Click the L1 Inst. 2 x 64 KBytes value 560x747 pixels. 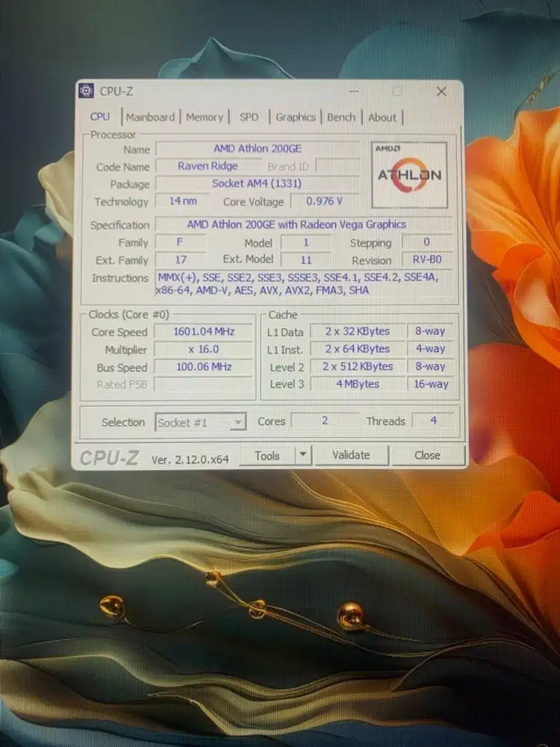pos(357,349)
